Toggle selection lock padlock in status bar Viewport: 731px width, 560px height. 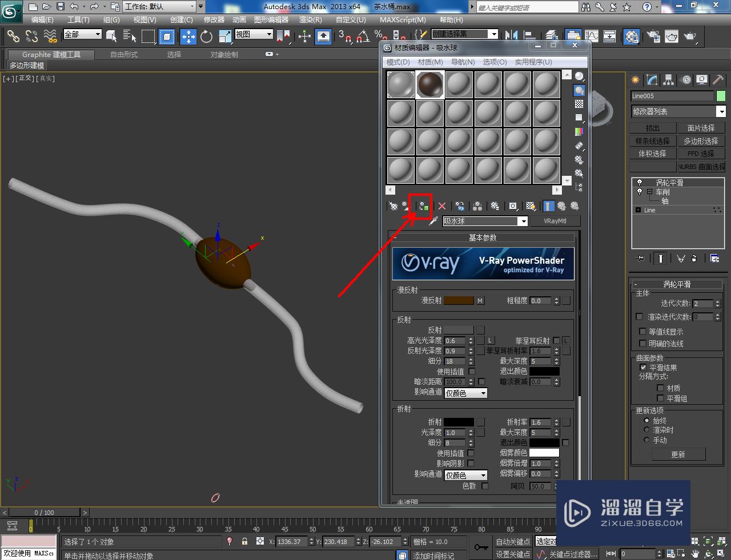coord(245,541)
